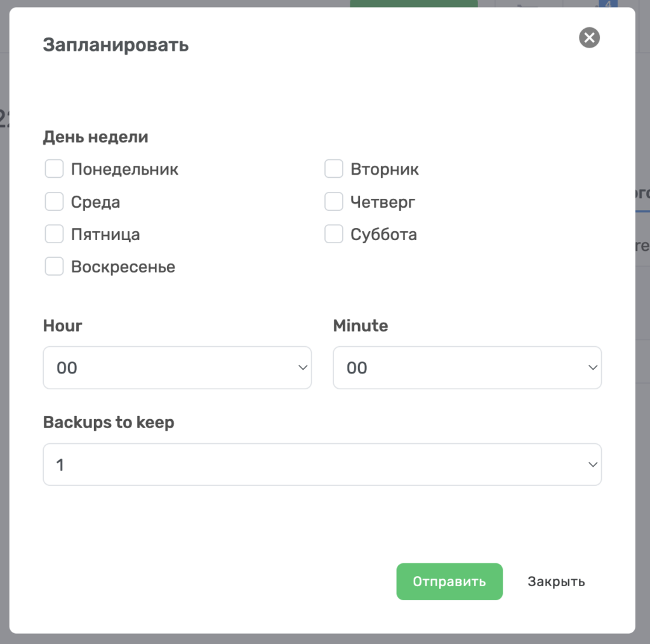Mark the Суббота checkbox
This screenshot has height=644, width=650.
click(x=334, y=234)
